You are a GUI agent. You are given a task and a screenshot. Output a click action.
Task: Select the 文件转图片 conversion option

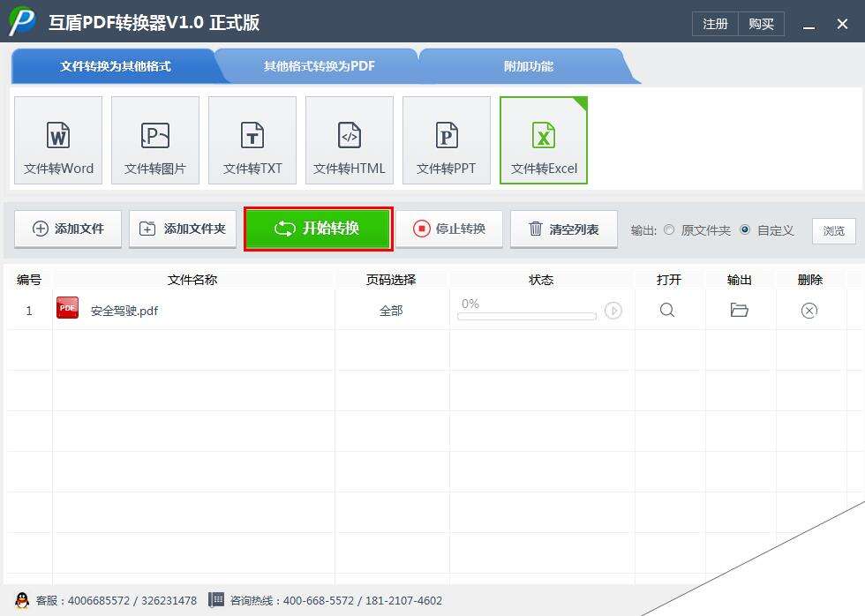155,140
